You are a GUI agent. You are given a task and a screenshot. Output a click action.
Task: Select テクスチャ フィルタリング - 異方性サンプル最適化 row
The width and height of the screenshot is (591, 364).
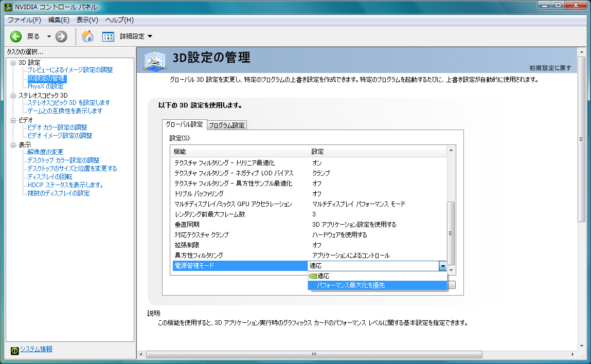click(x=309, y=184)
